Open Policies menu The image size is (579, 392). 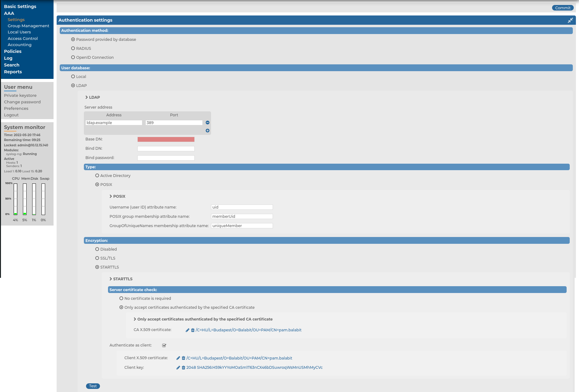pyautogui.click(x=13, y=51)
